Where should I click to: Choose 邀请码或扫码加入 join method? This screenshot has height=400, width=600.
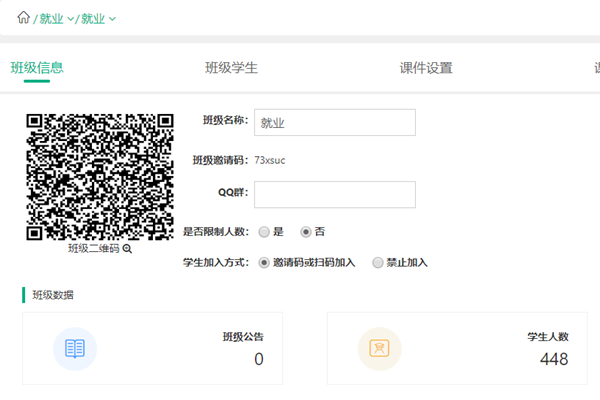pyautogui.click(x=264, y=263)
